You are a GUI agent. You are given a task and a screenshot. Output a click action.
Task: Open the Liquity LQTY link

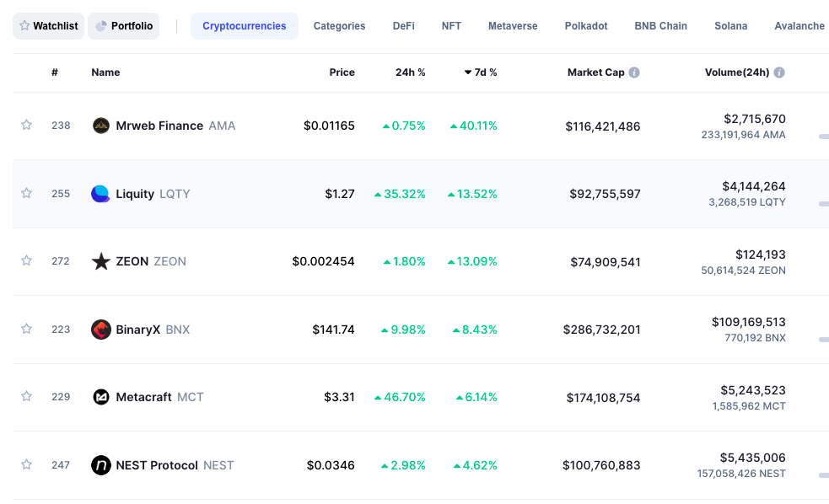point(153,194)
